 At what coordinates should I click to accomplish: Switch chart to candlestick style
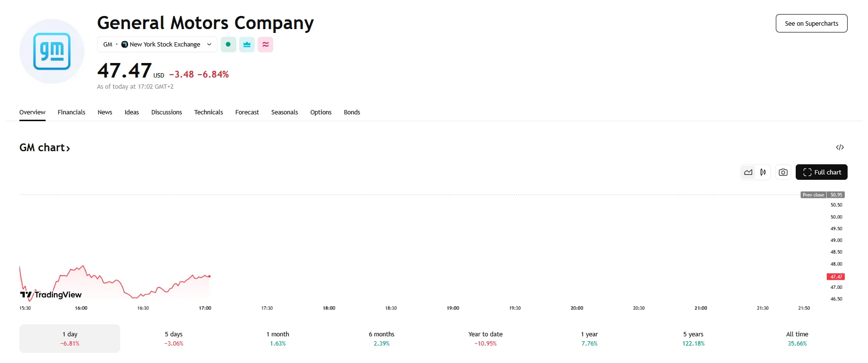[763, 172]
